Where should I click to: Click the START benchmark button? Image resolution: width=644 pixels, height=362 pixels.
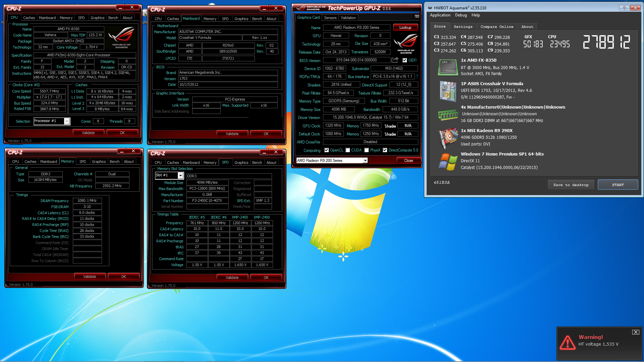click(618, 185)
